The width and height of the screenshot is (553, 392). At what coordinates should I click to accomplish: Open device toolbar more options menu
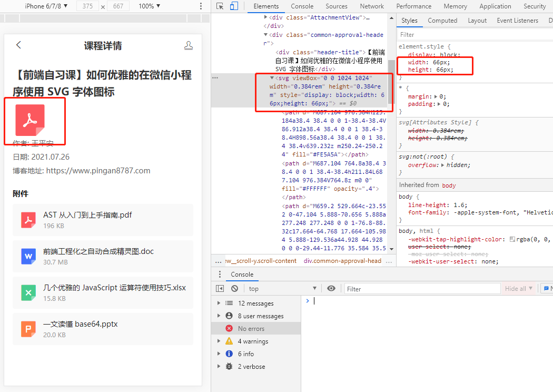coord(201,6)
